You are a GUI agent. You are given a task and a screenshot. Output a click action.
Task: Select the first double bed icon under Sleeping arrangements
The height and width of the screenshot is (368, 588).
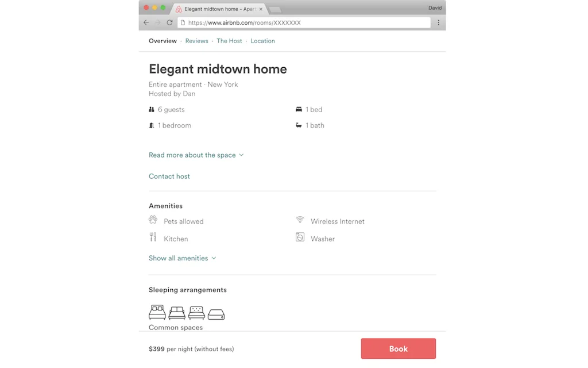(x=156, y=312)
